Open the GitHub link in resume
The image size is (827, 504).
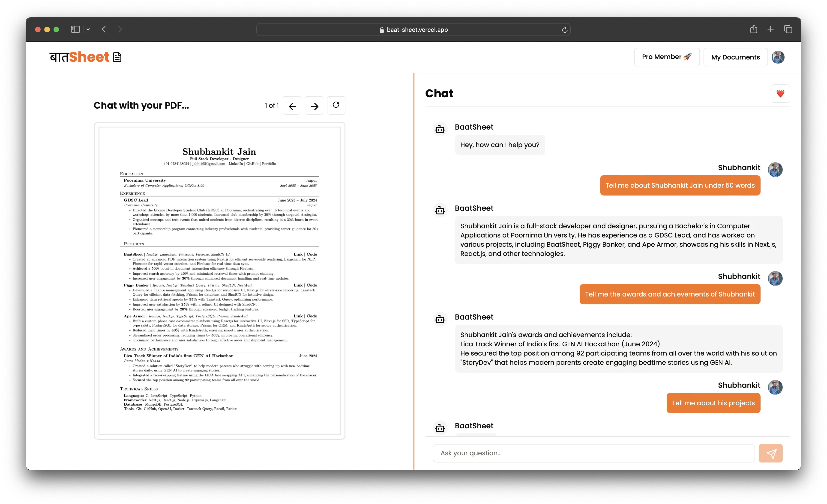[x=252, y=164]
